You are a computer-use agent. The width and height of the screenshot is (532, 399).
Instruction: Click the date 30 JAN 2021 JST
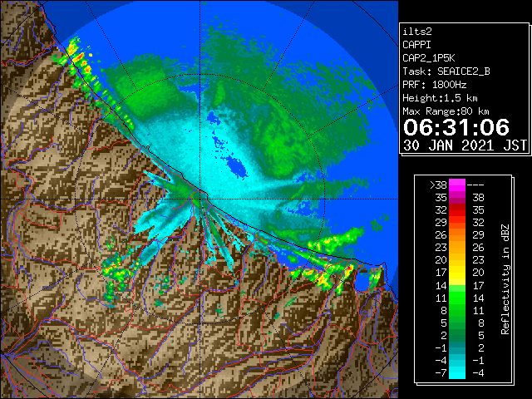tap(465, 145)
